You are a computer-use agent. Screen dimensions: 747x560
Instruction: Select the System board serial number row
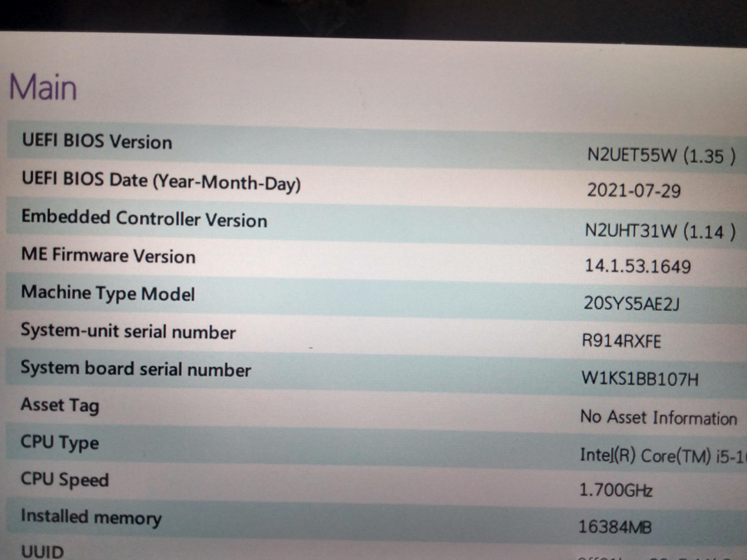click(x=136, y=369)
